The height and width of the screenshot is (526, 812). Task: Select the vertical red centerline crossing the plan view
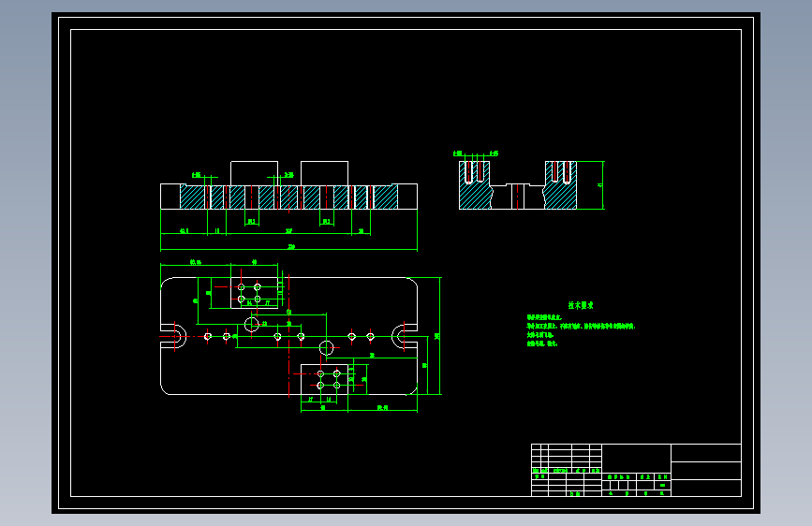tap(289, 335)
